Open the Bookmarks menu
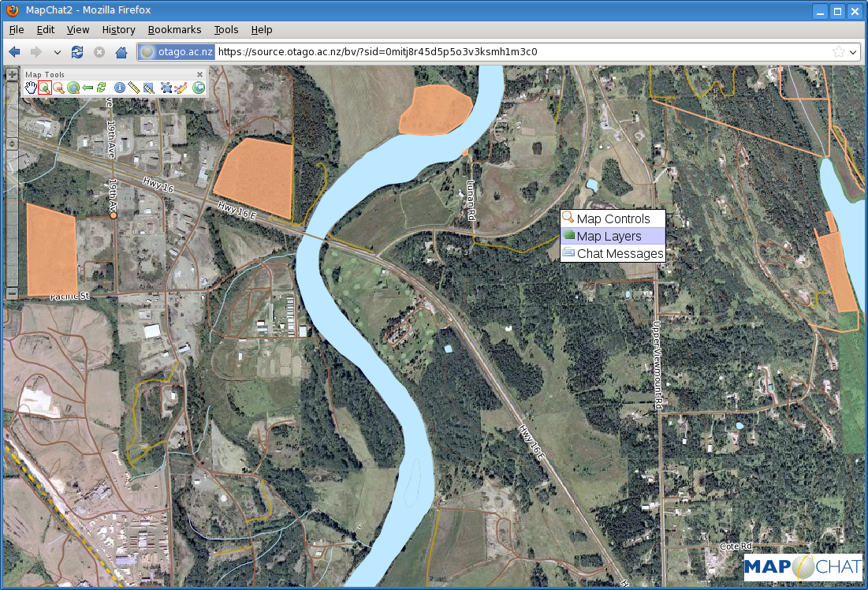The height and width of the screenshot is (590, 868). 174,30
